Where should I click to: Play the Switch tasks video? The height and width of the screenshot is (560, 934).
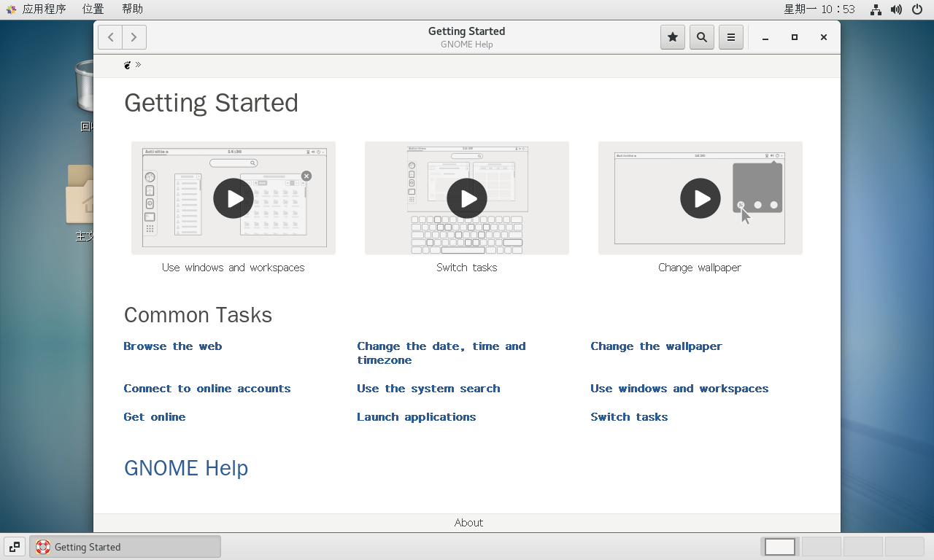coord(467,198)
